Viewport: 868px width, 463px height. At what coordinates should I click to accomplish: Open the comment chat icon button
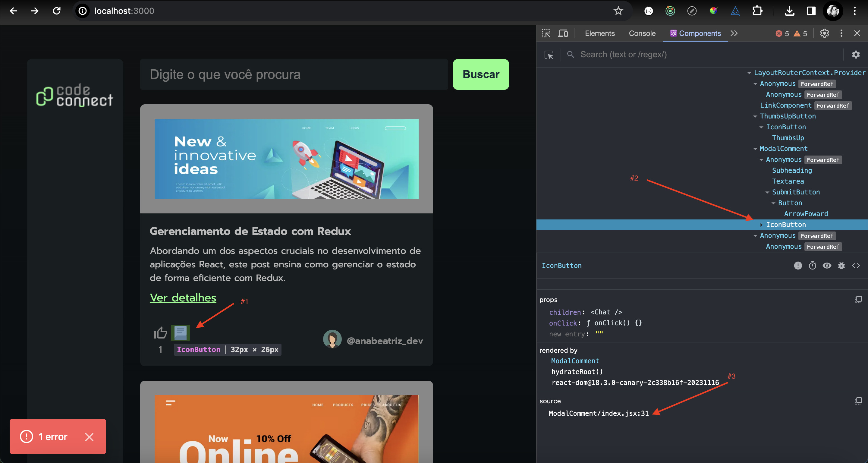pyautogui.click(x=180, y=333)
